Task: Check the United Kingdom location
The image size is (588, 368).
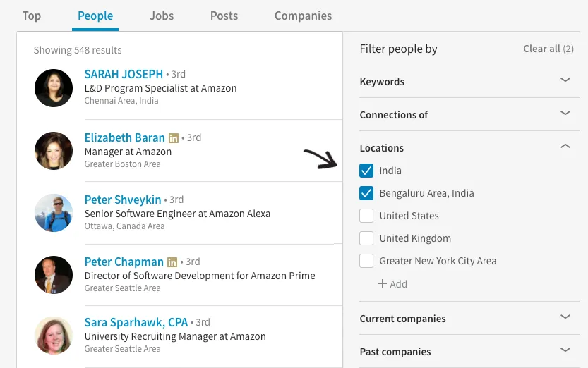Action: point(366,238)
